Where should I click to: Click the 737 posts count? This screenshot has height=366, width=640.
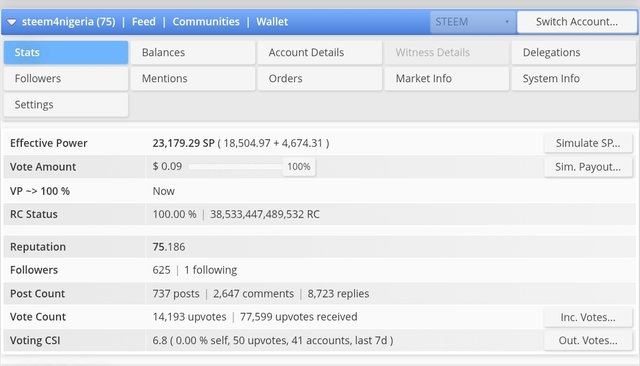(x=176, y=294)
